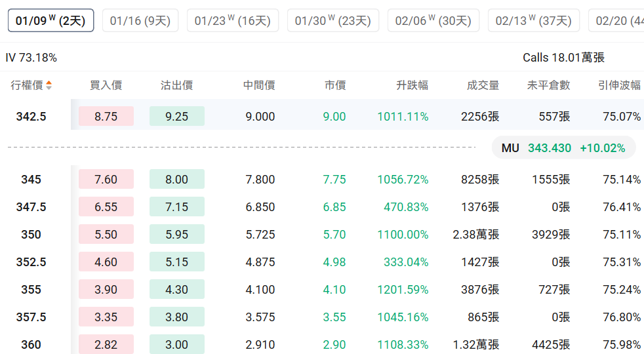Click the 9.25 ask price for strike 342.5
Viewport: 644px width, 354px height.
coord(177,117)
